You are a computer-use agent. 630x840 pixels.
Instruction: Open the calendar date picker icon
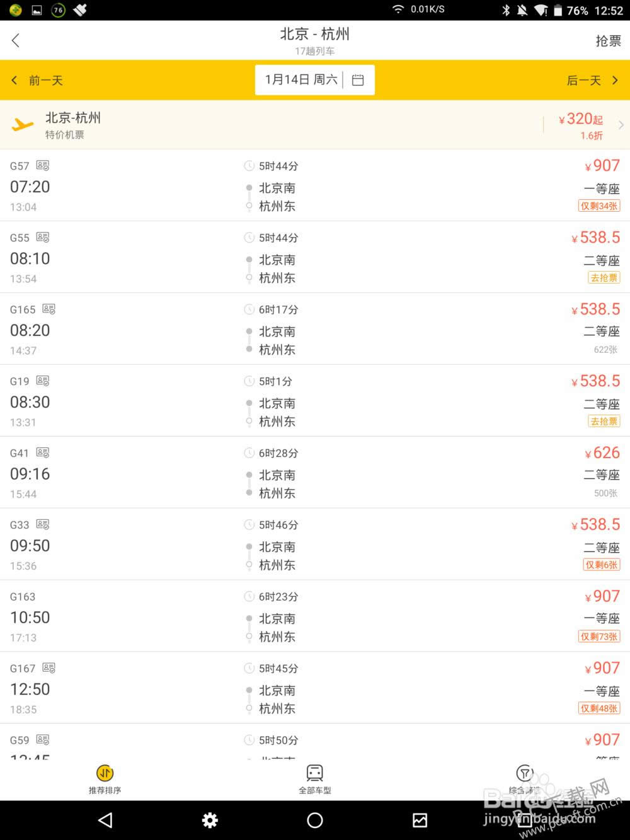[x=358, y=80]
